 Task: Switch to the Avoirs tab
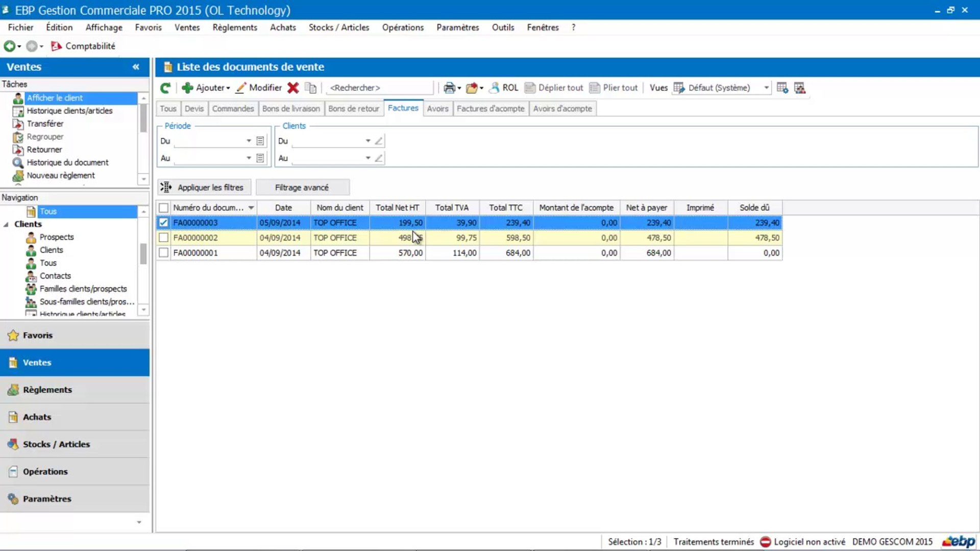pyautogui.click(x=437, y=109)
